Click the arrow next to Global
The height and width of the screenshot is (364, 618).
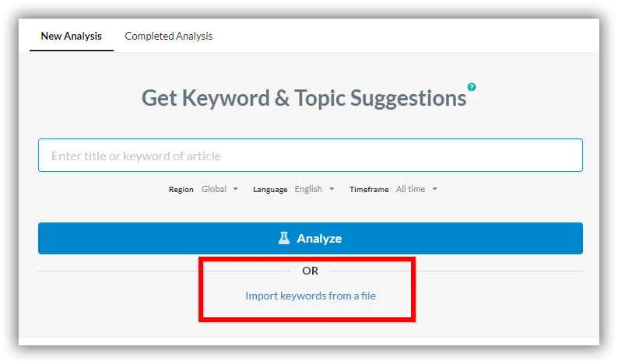[235, 189]
